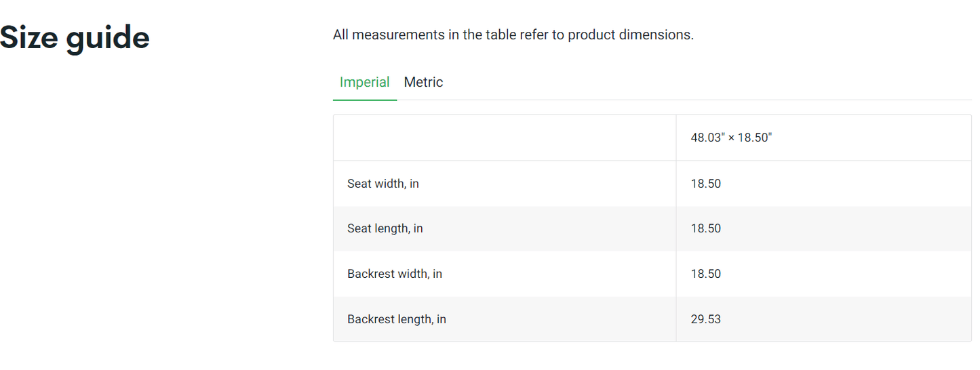Click "product dimensions" ending the note

click(630, 35)
